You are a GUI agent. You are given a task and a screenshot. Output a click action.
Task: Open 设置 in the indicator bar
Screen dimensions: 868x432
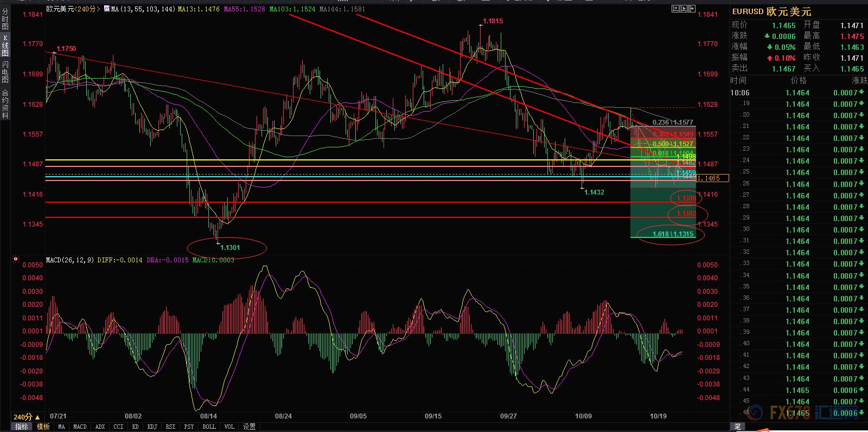(x=249, y=427)
